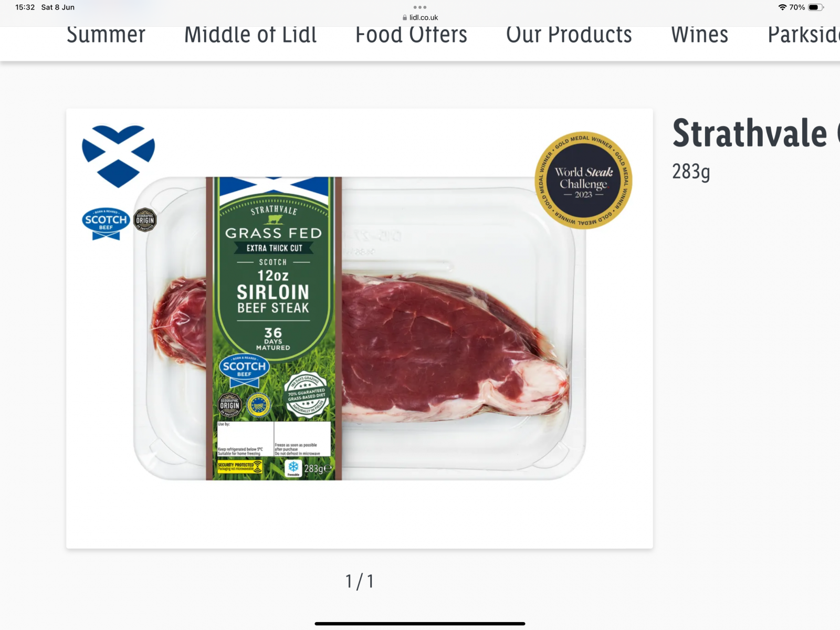Tap the Scottish flag heart icon
Screen dimensions: 840x630
click(x=118, y=156)
